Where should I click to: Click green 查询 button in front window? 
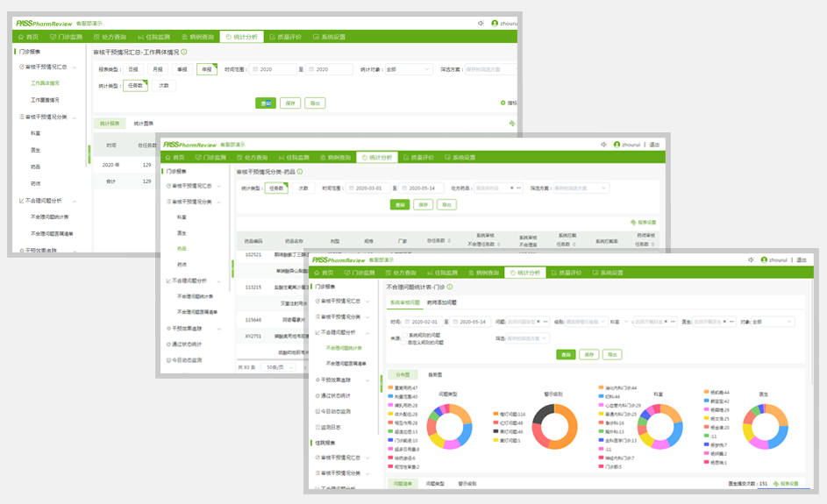566,355
